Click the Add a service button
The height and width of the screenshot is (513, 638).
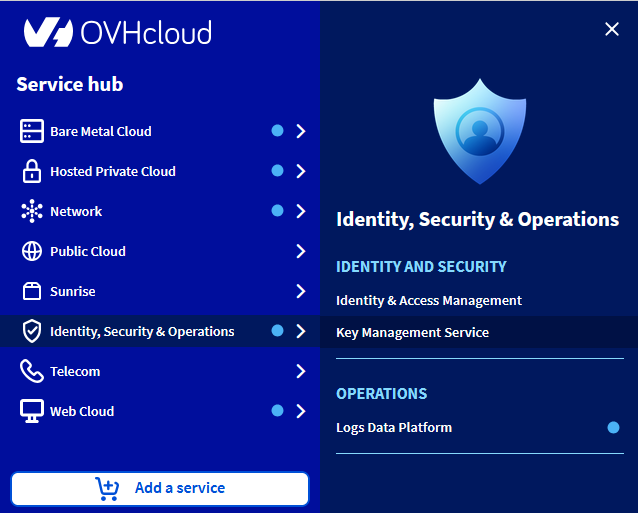pyautogui.click(x=160, y=488)
